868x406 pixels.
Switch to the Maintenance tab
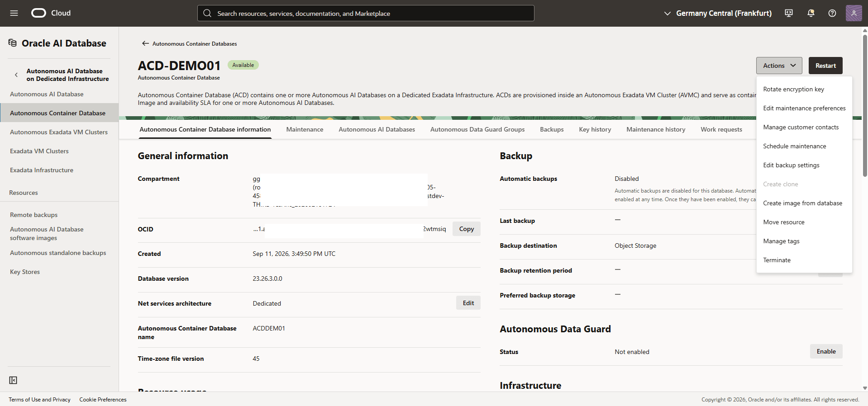pos(305,129)
